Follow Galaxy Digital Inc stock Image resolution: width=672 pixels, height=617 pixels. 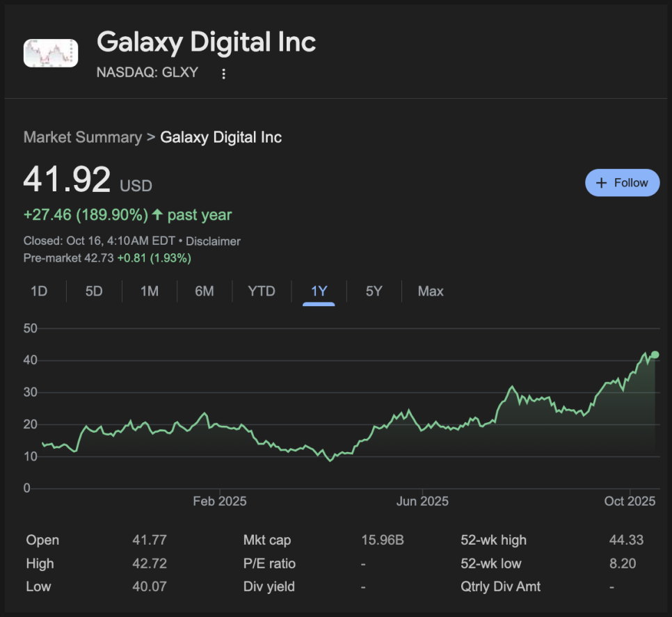tap(622, 183)
